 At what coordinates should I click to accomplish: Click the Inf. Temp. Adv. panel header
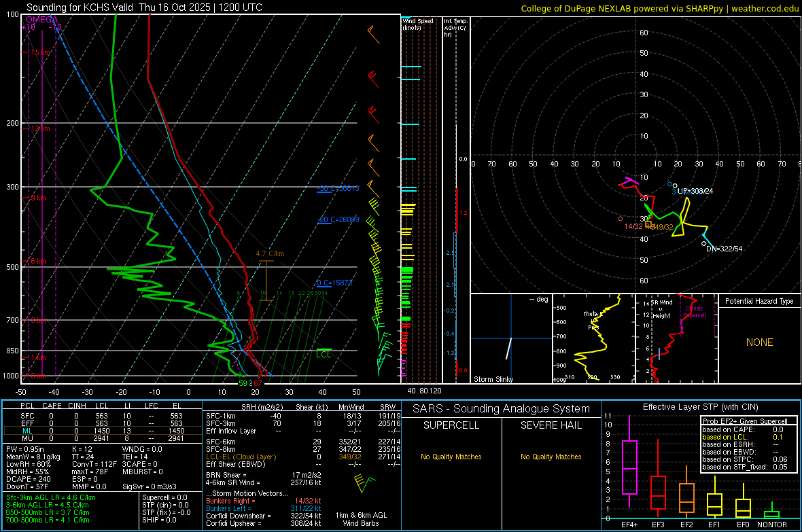[x=455, y=28]
